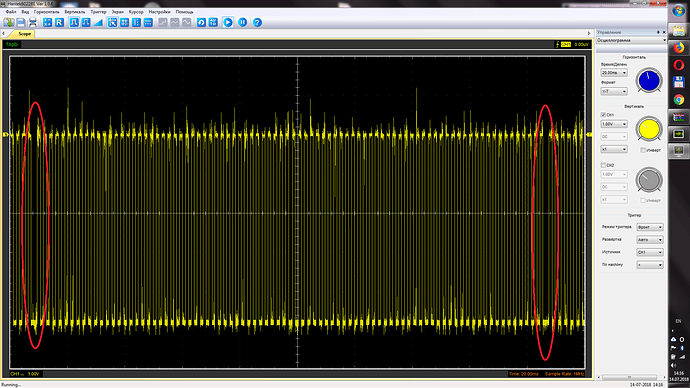Click the Run play button in toolbar
This screenshot has height=388, width=690.
pyautogui.click(x=228, y=22)
